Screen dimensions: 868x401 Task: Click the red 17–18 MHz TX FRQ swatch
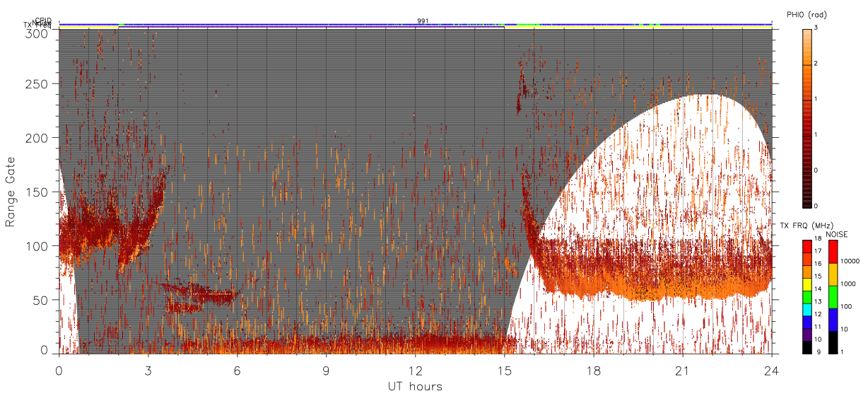807,247
